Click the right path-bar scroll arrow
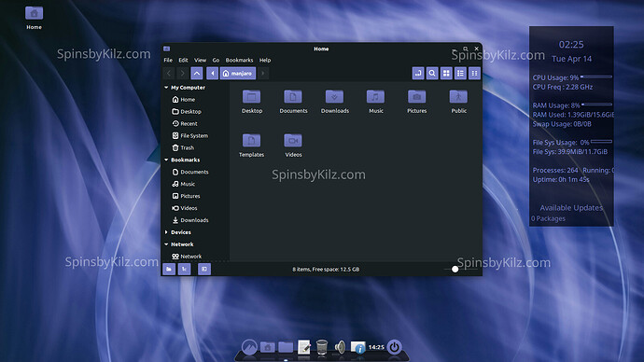This screenshot has width=644, height=362. click(263, 74)
